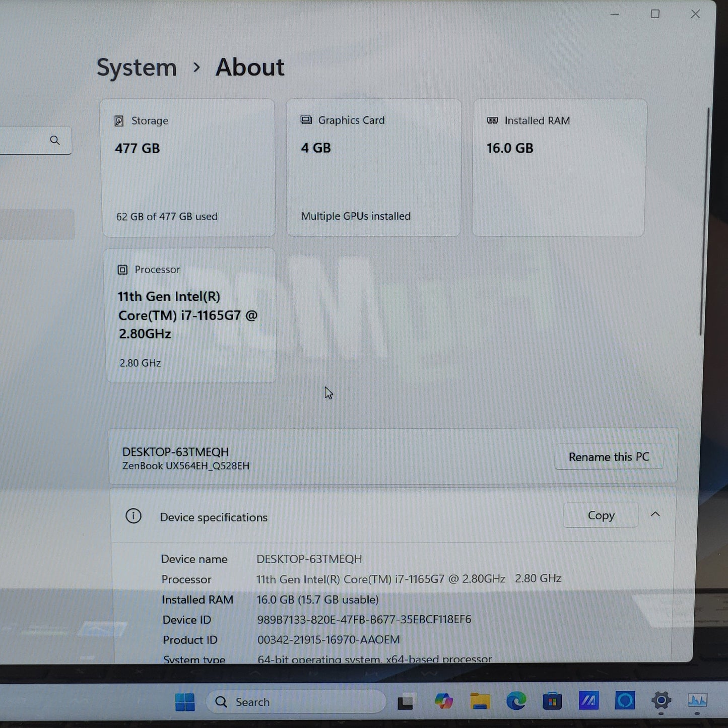Open Microsoft Store from the taskbar
Screen dimensions: 728x728
(552, 701)
